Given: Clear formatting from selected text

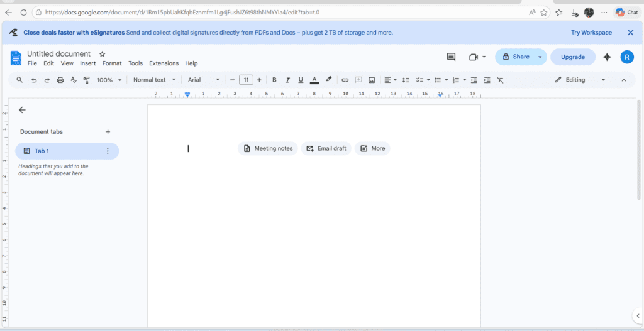Looking at the screenshot, I should (500, 80).
